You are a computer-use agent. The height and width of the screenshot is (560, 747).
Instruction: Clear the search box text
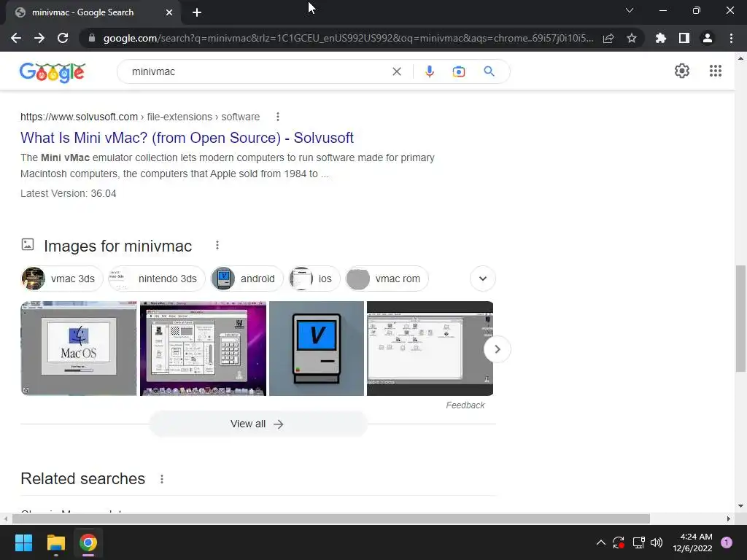pos(396,71)
